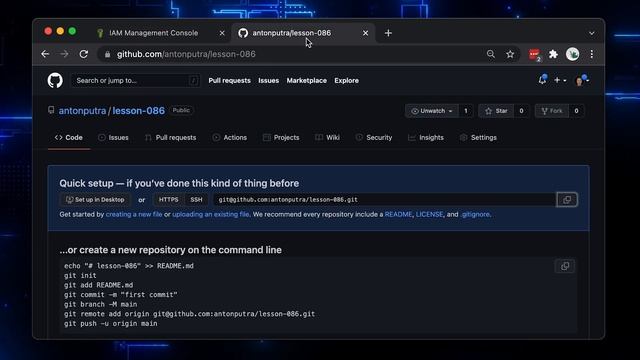This screenshot has width=640, height=360.
Task: Open the repository Pull requests tab
Action: [170, 138]
